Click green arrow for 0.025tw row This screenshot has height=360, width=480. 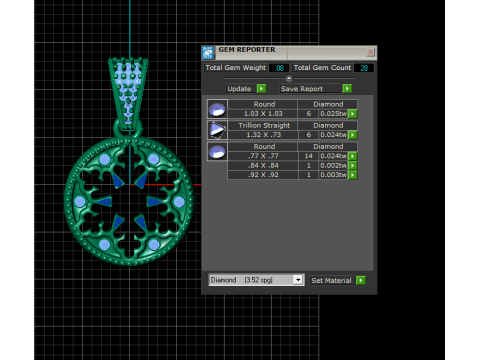pos(353,114)
